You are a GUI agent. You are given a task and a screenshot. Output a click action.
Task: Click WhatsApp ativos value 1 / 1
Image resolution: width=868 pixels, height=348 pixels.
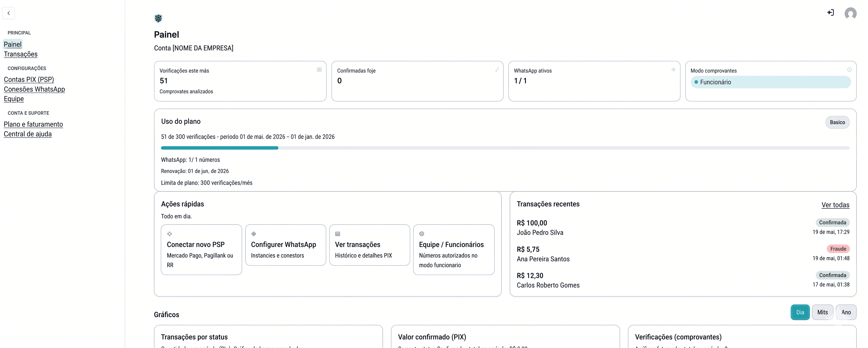(x=520, y=81)
